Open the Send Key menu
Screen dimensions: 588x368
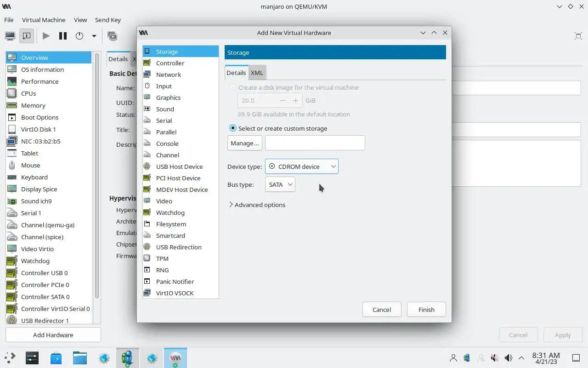108,20
